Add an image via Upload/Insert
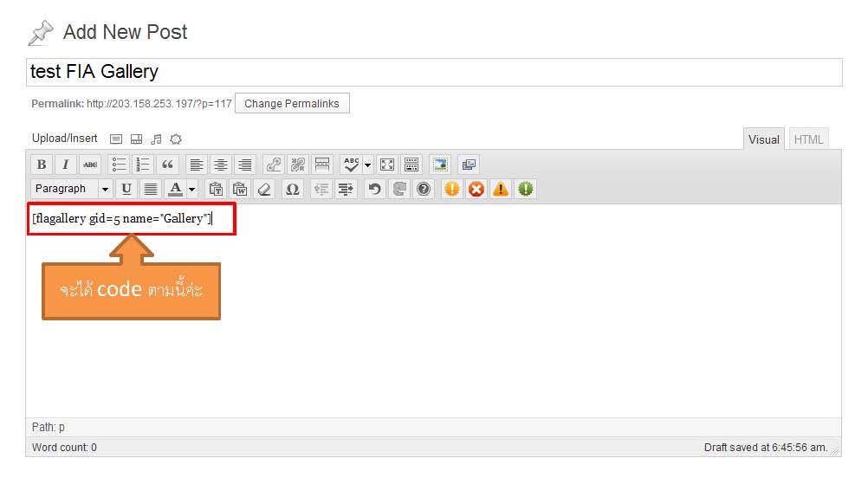 (116, 139)
